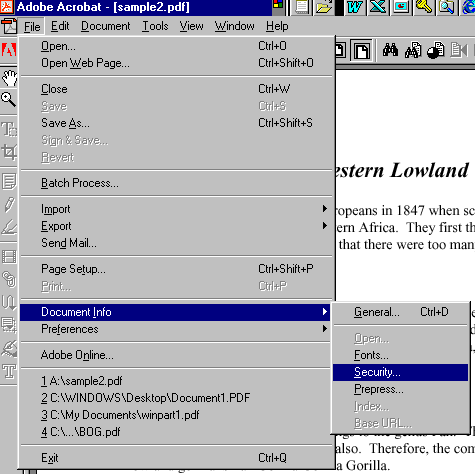Screen dimensions: 475x474
Task: Click the Adobe Acrobat title bar icon
Action: point(7,7)
